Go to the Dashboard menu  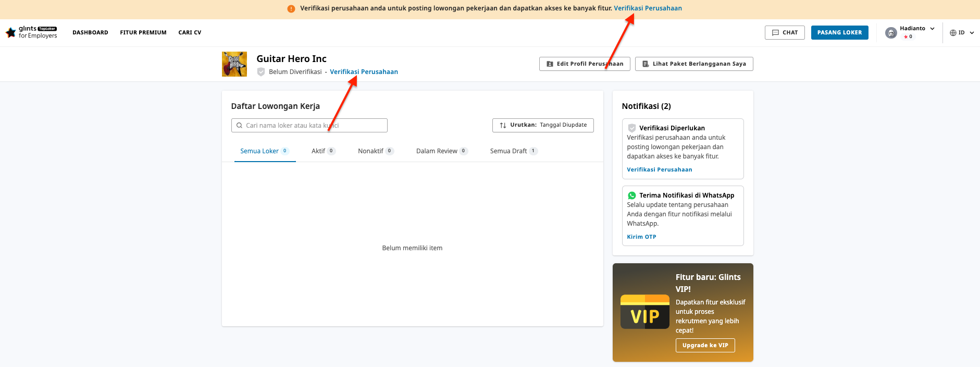(x=90, y=32)
